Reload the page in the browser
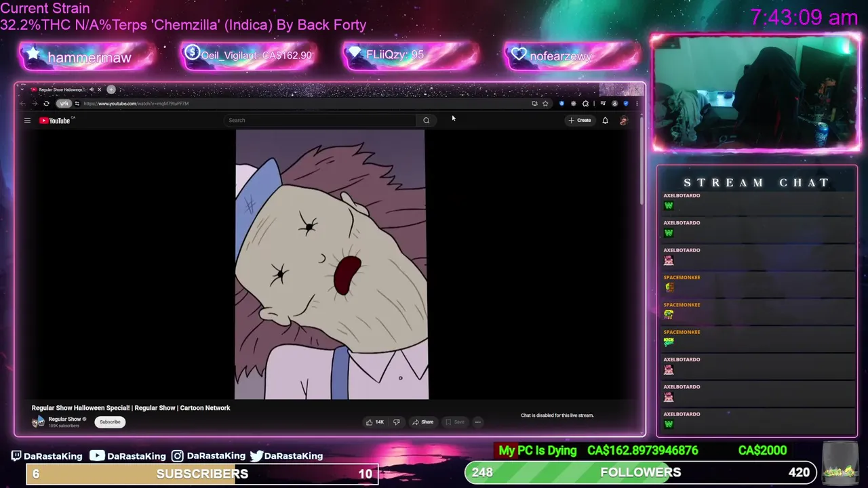This screenshot has height=488, width=868. 46,103
